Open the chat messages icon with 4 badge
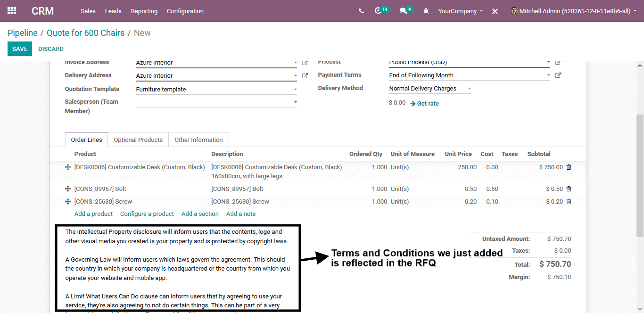Image resolution: width=644 pixels, height=313 pixels. pos(403,11)
